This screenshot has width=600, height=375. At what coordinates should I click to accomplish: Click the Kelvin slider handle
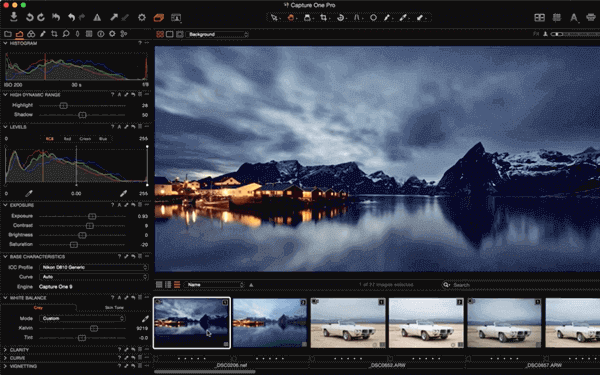(94, 328)
